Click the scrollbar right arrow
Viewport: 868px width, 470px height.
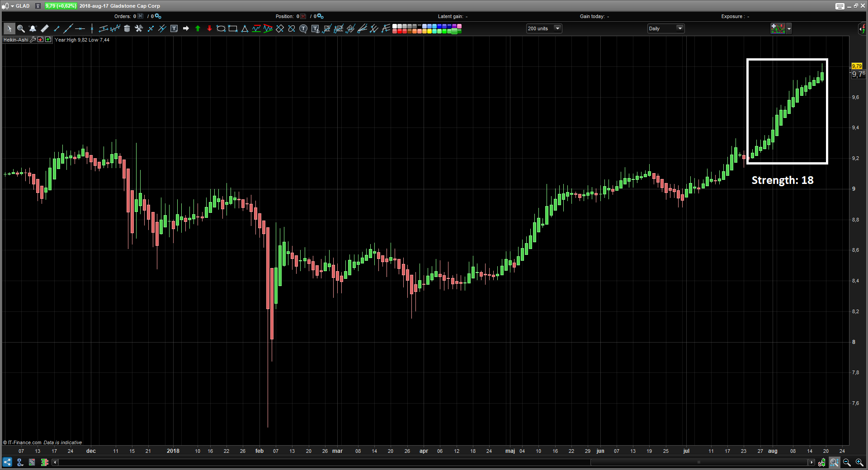tap(811, 462)
